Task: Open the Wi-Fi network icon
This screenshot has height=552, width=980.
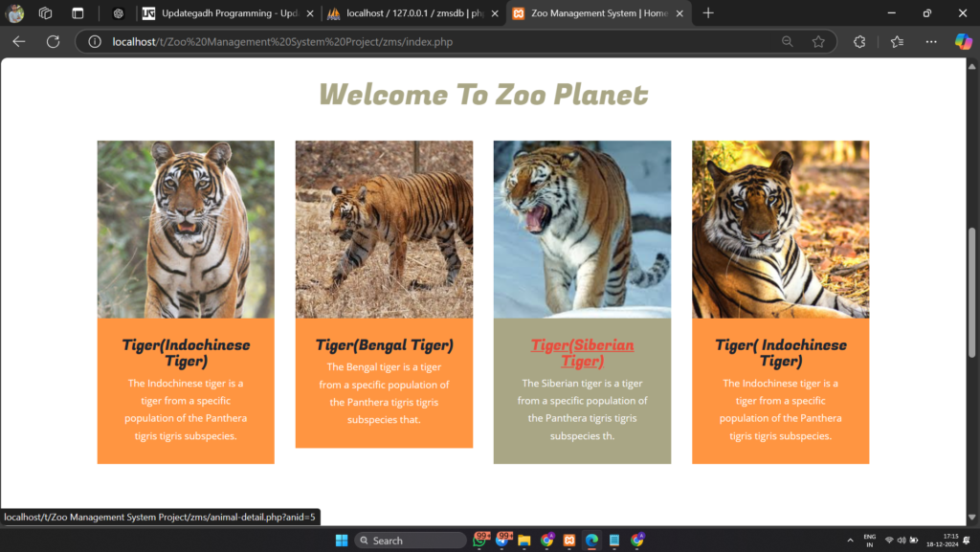Action: (889, 541)
